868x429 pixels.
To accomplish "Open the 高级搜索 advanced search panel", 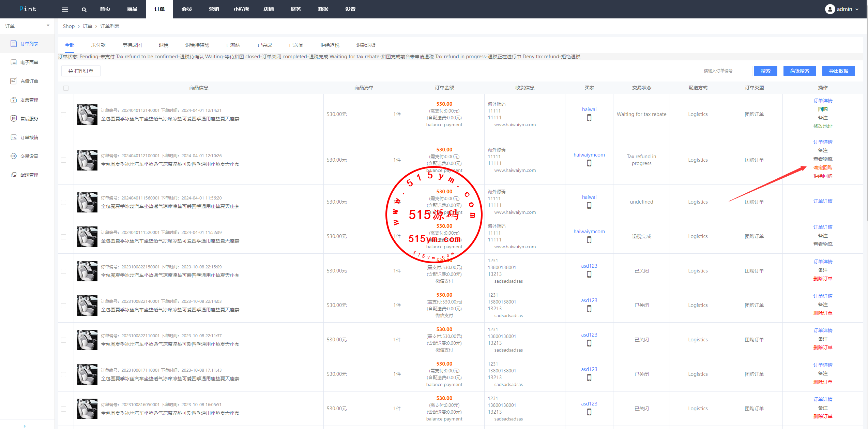I will tap(800, 71).
